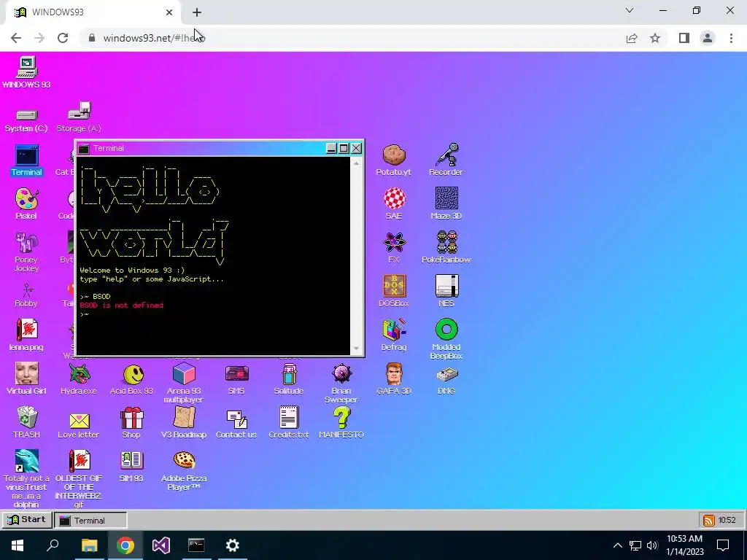747x560 pixels.
Task: Launch GAFA 3D icon
Action: tap(394, 373)
